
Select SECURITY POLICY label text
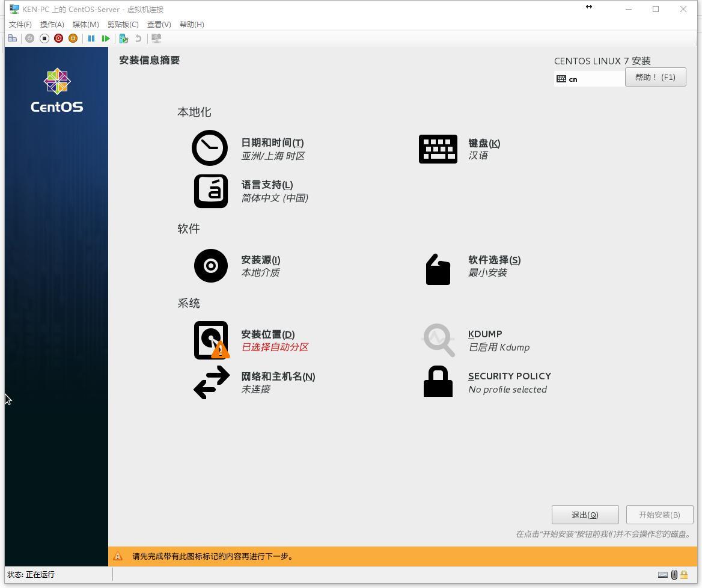click(510, 376)
